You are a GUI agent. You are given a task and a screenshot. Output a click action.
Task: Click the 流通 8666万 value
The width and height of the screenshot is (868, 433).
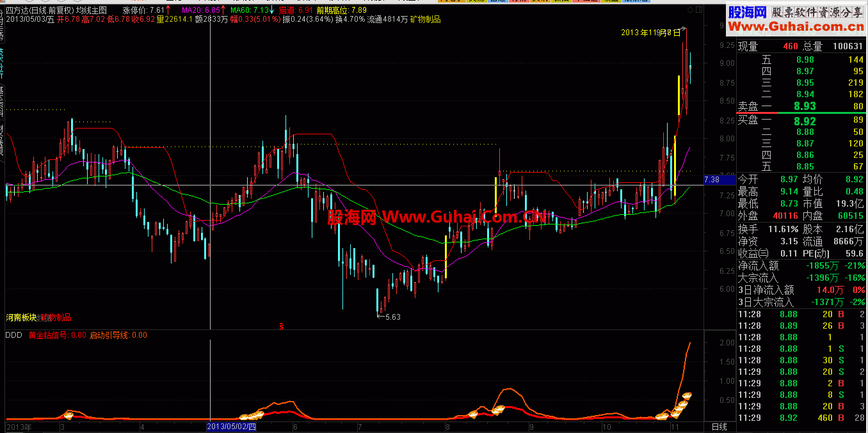(849, 241)
